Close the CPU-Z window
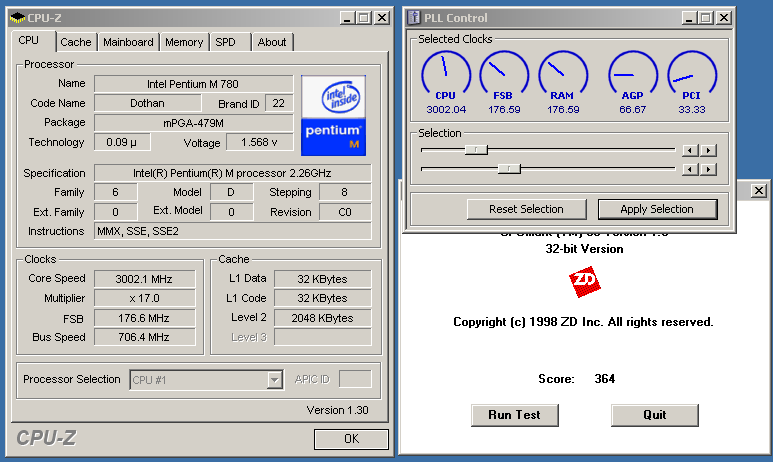This screenshot has width=773, height=462. coord(382,18)
